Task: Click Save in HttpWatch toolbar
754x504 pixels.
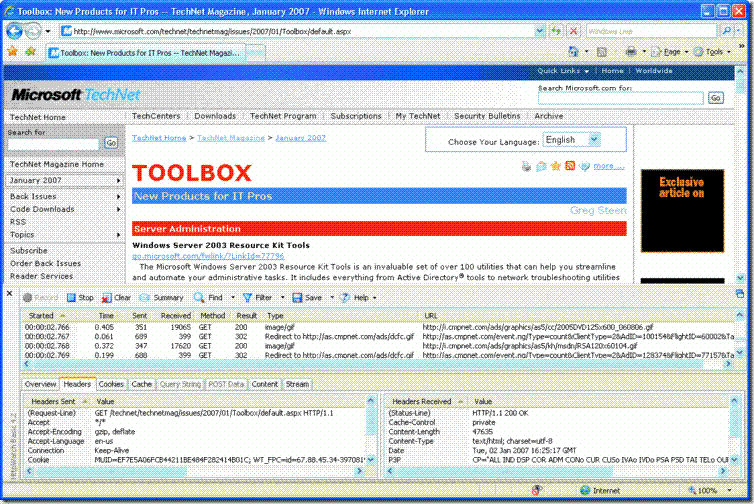Action: pyautogui.click(x=307, y=298)
